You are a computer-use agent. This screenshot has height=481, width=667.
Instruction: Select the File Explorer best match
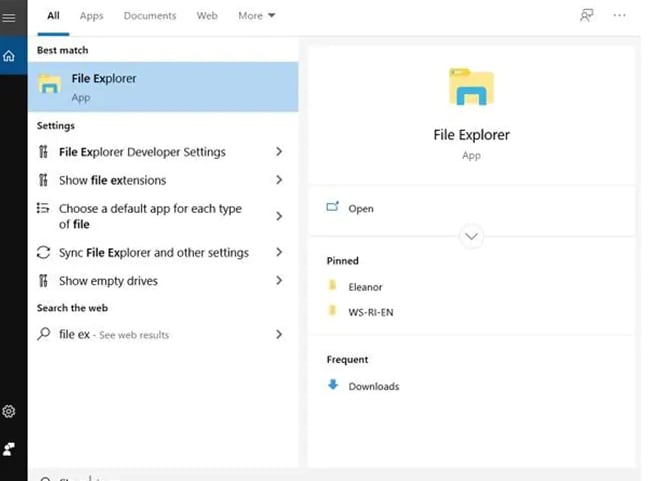click(x=163, y=87)
